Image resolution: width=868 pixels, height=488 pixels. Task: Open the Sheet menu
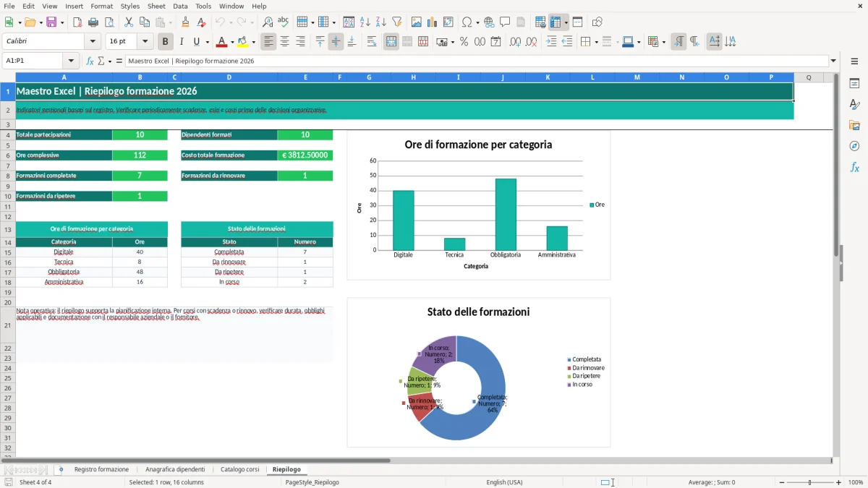156,6
